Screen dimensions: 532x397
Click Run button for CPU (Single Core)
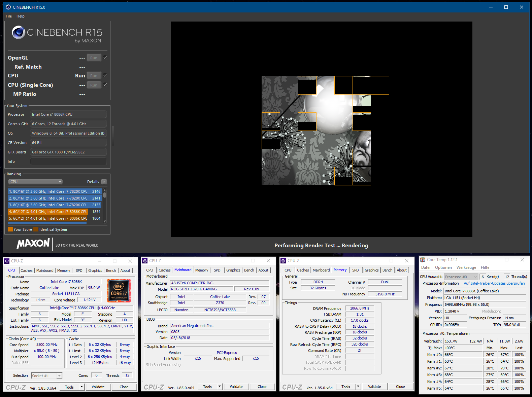[x=94, y=85]
